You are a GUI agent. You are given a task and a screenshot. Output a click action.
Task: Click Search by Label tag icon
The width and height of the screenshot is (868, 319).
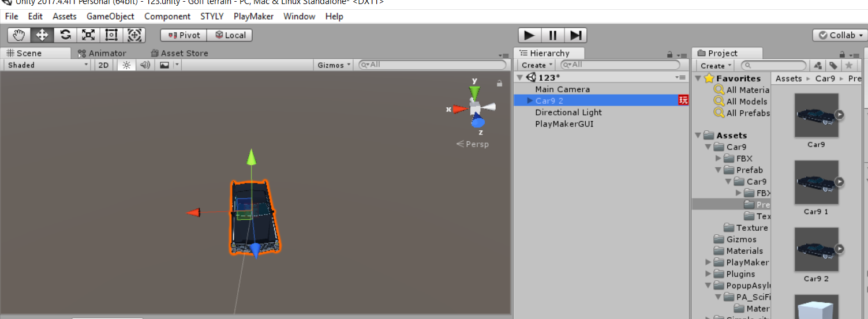pyautogui.click(x=833, y=66)
